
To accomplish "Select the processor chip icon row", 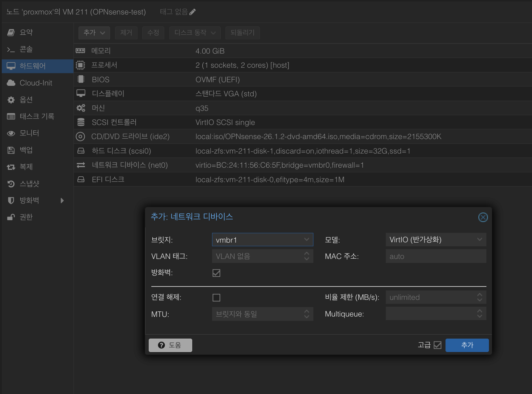I will [x=80, y=65].
